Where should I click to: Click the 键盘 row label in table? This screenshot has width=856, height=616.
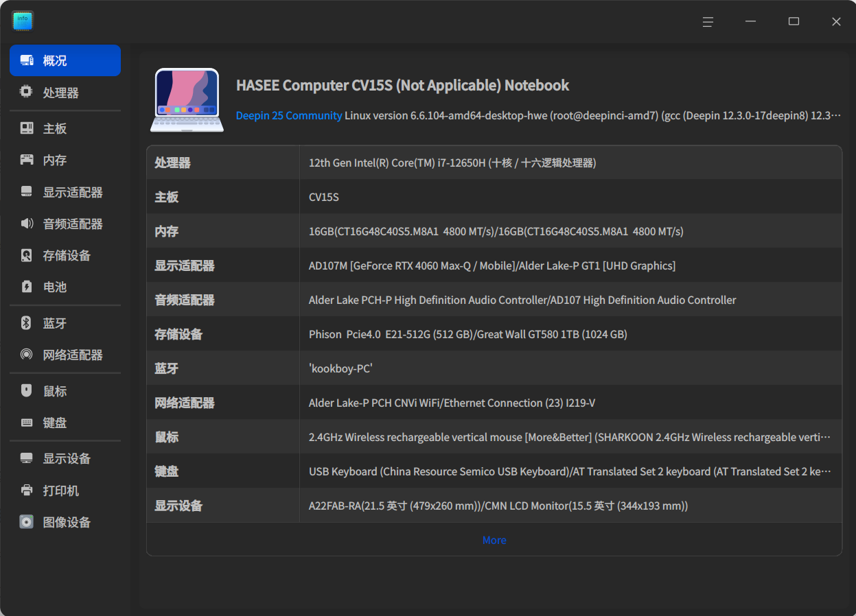(x=167, y=471)
